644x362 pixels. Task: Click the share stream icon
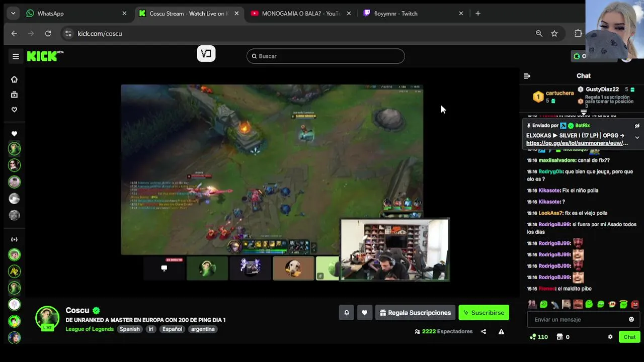pos(484,331)
